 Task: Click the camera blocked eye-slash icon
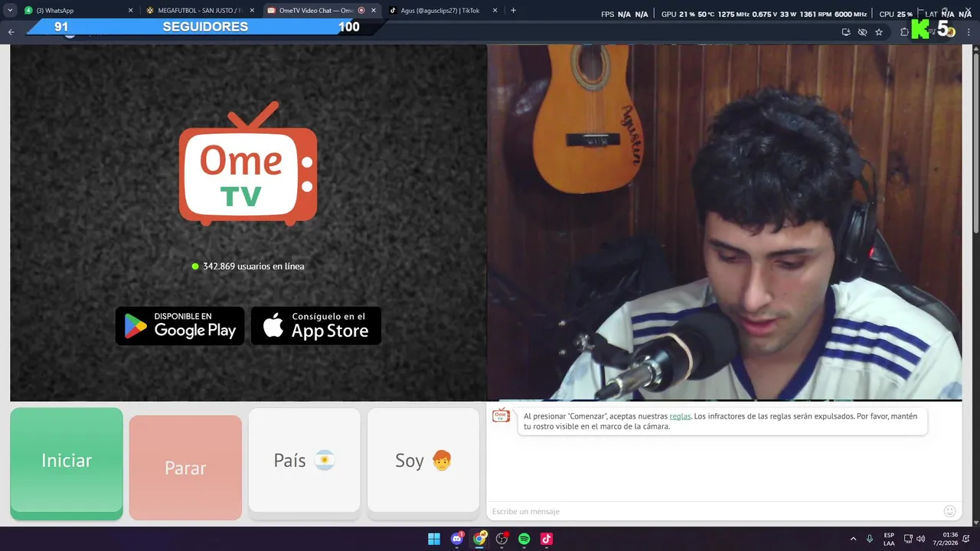[862, 32]
